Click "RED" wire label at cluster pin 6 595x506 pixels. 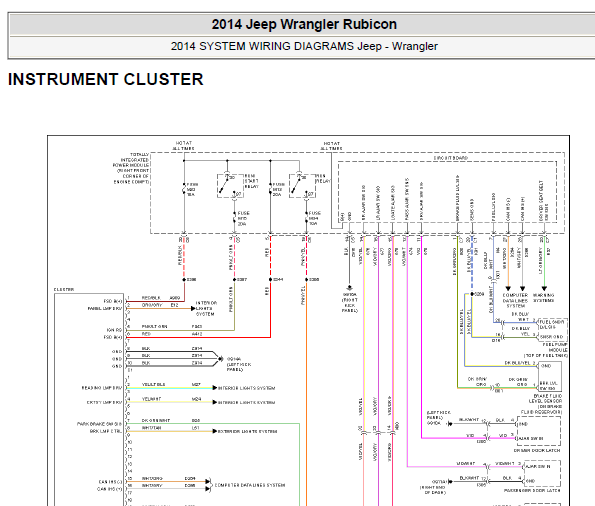pos(146,334)
